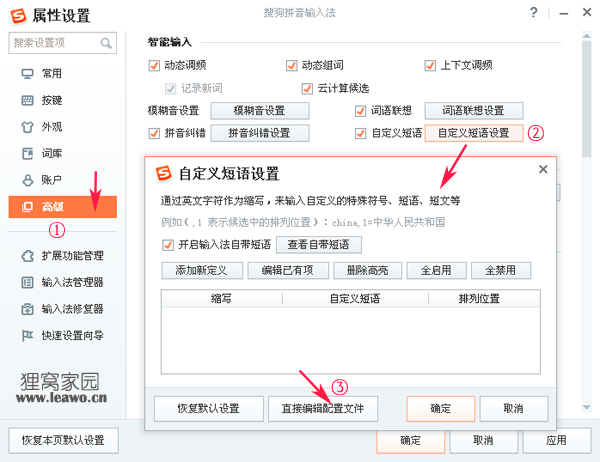Click 添加新定义 button
Viewport: 600px width, 462px height.
tap(202, 271)
